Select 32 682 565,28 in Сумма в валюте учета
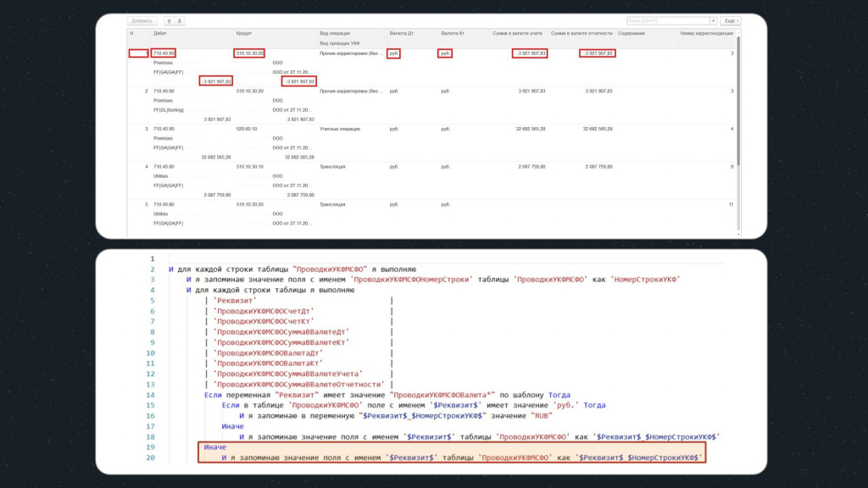 [531, 129]
